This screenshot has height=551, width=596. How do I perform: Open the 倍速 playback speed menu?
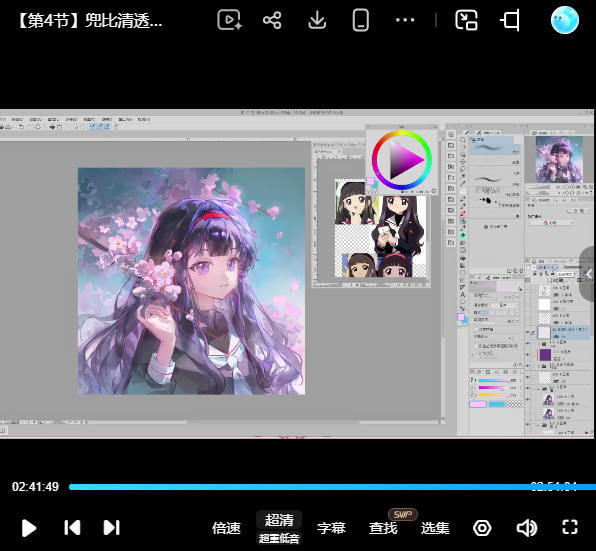pyautogui.click(x=227, y=528)
